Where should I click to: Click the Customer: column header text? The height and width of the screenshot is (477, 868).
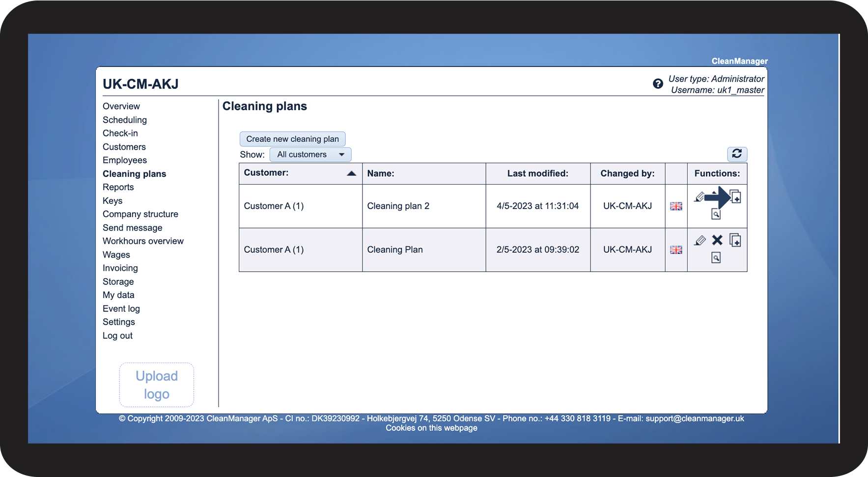(x=266, y=173)
